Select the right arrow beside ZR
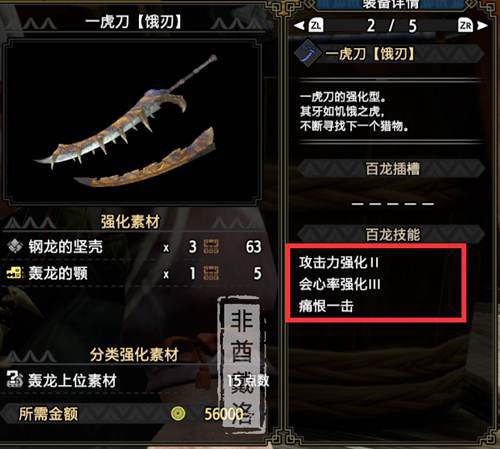Screen dimensions: 500x449 [482, 25]
